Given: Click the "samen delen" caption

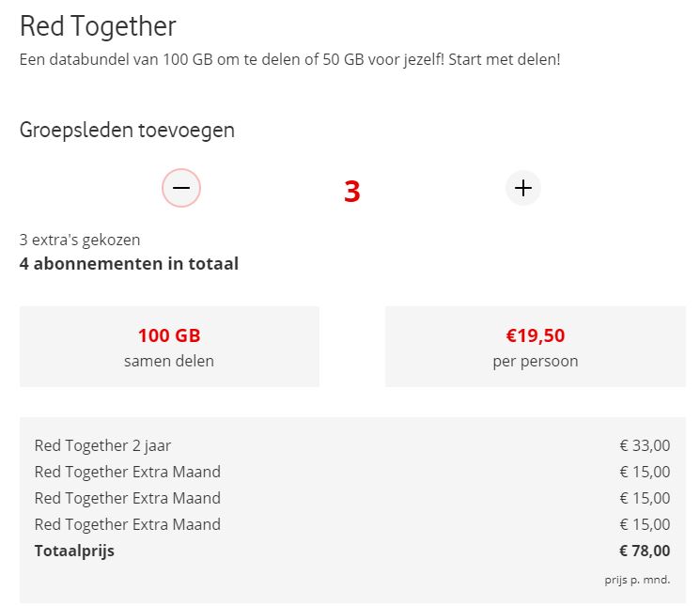Looking at the screenshot, I should [x=169, y=361].
